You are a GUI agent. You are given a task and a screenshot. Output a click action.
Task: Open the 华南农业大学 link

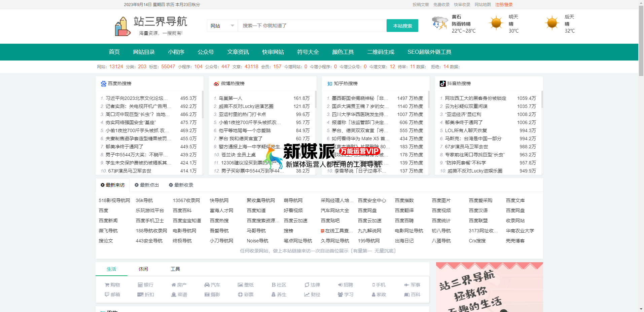520,231
